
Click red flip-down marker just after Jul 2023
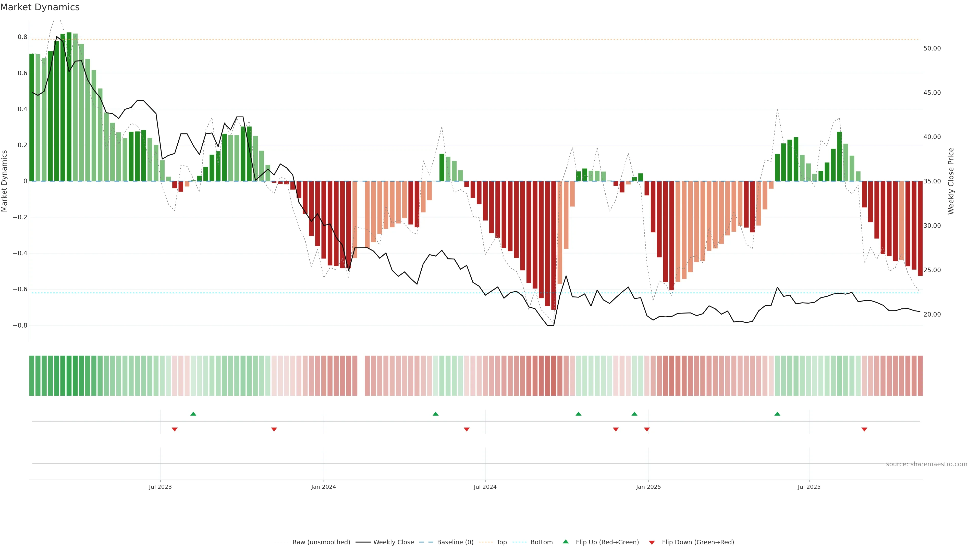[175, 429]
